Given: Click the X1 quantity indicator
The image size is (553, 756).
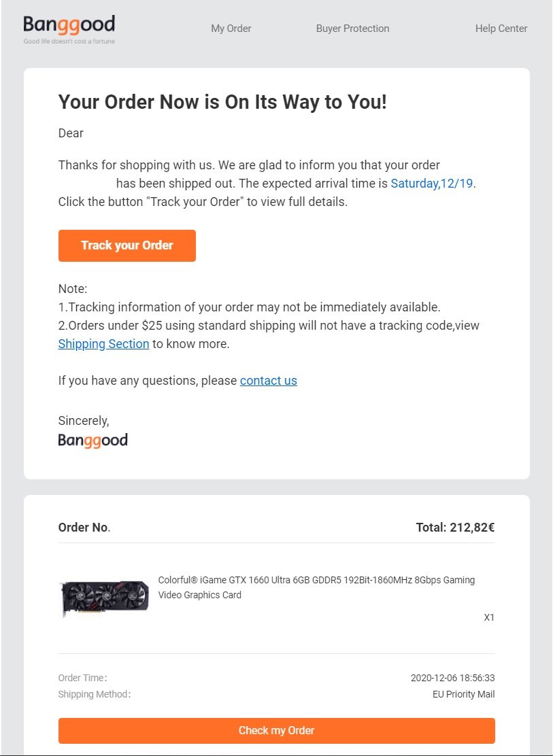Looking at the screenshot, I should coord(489,618).
